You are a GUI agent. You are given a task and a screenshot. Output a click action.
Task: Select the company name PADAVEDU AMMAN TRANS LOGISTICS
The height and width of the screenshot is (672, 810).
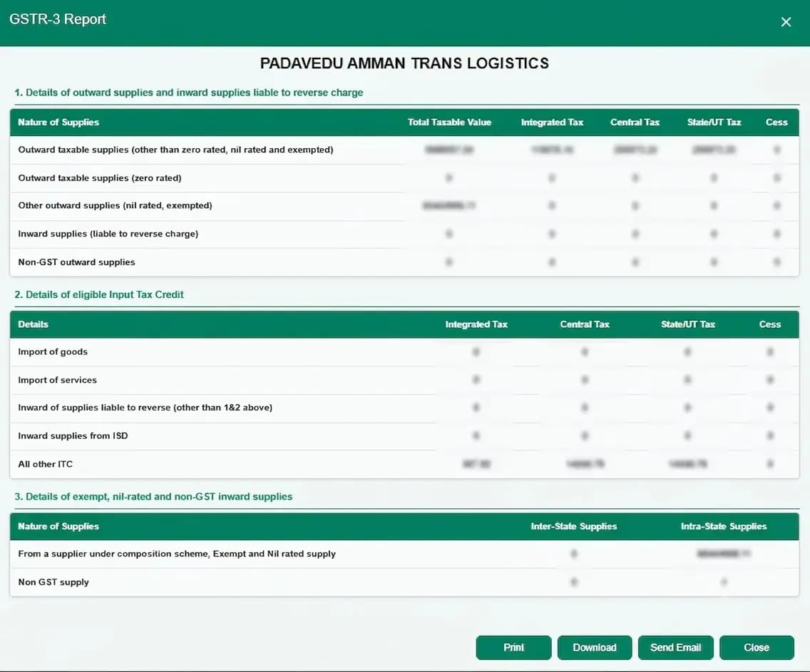click(x=404, y=63)
